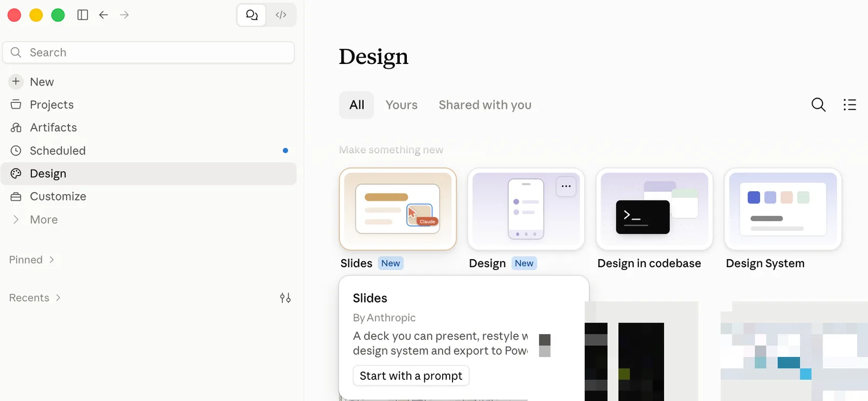This screenshot has width=868, height=401.
Task: Open the Artifacts shapes icon
Action: (x=16, y=127)
